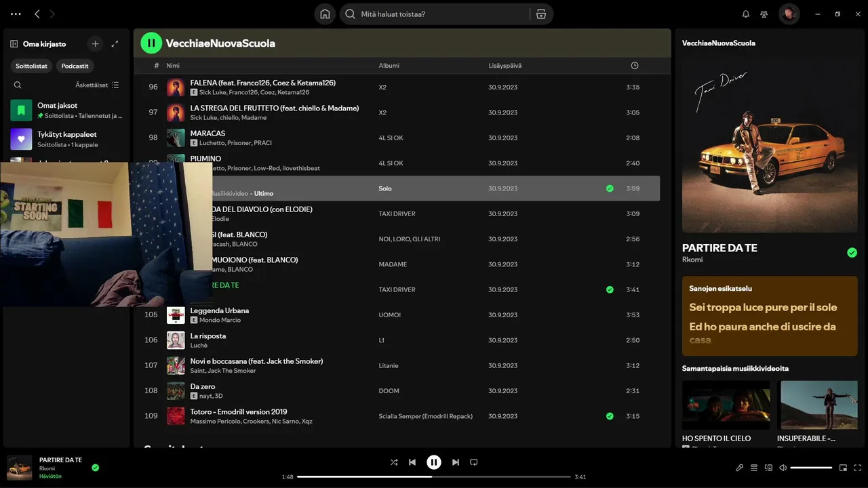This screenshot has height=488, width=868.
Task: Open the Äskettäiset sort dropdown
Action: point(97,85)
